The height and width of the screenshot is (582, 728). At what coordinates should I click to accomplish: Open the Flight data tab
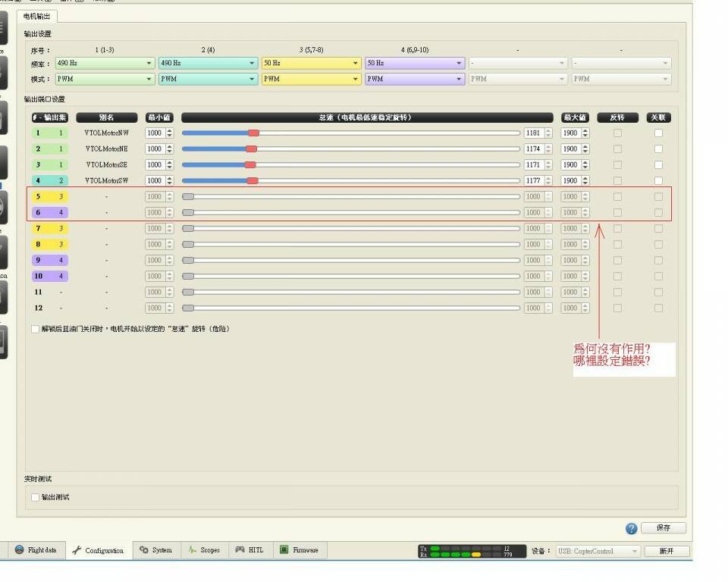click(36, 550)
